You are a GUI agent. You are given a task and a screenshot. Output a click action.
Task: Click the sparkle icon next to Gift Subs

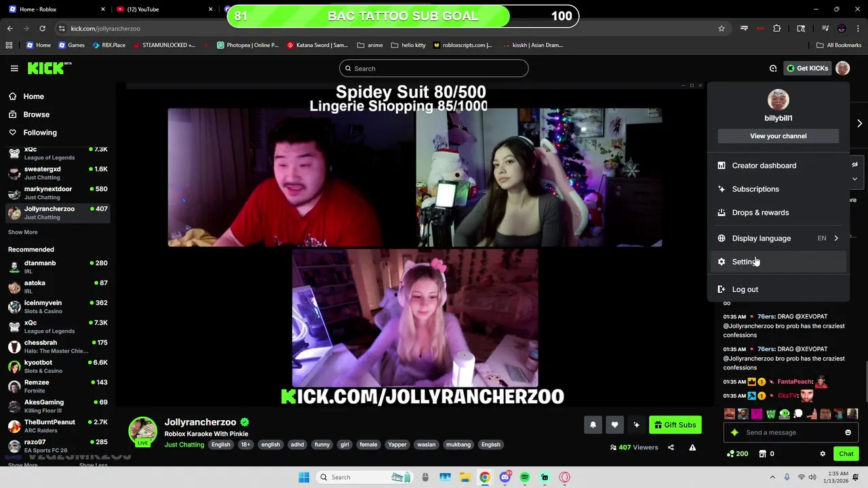point(636,425)
